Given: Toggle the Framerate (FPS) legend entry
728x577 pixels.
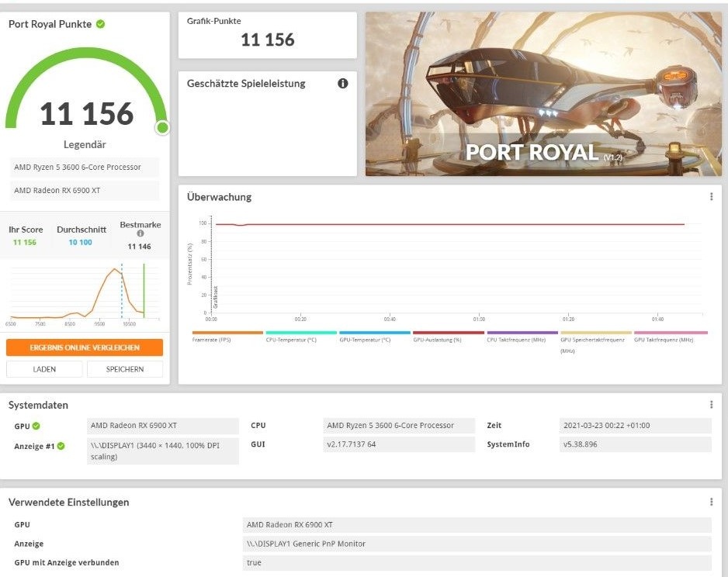Looking at the screenshot, I should click(x=227, y=337).
